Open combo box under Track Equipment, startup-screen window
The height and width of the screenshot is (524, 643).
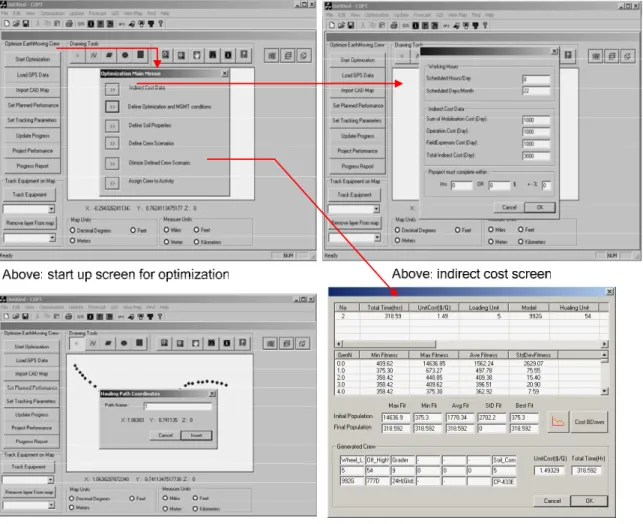tap(51, 209)
